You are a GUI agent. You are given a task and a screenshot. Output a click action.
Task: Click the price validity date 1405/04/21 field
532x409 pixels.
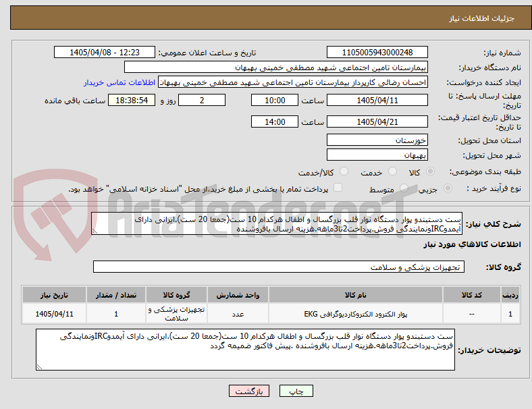(377, 121)
